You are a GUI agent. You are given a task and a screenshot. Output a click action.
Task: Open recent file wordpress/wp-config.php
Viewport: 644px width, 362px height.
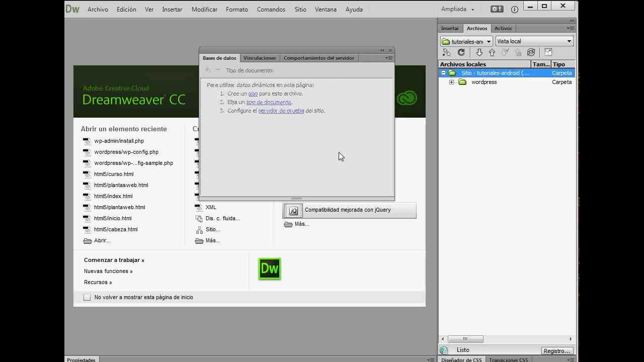(x=126, y=152)
